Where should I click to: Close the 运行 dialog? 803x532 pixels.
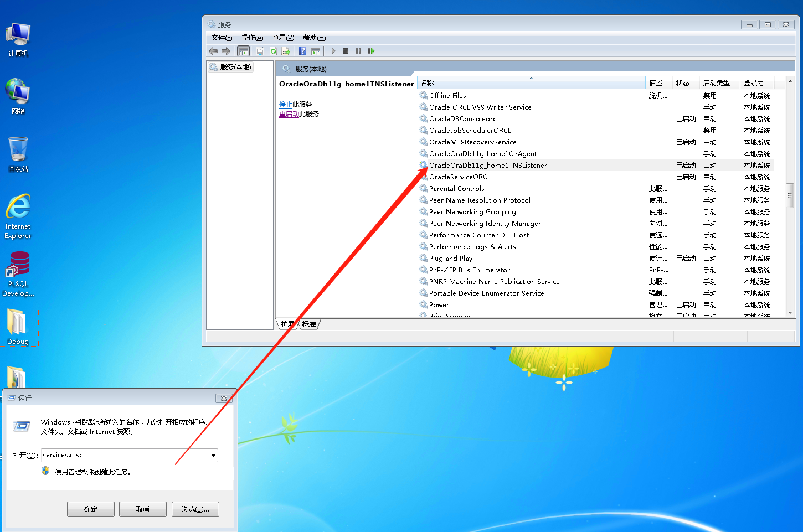(224, 398)
